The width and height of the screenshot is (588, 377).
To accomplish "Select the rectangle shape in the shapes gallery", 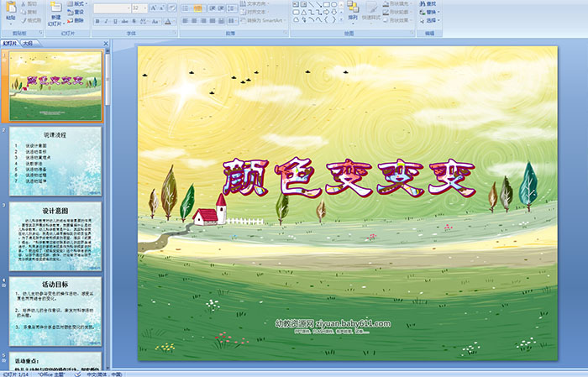I will pyautogui.click(x=327, y=4).
